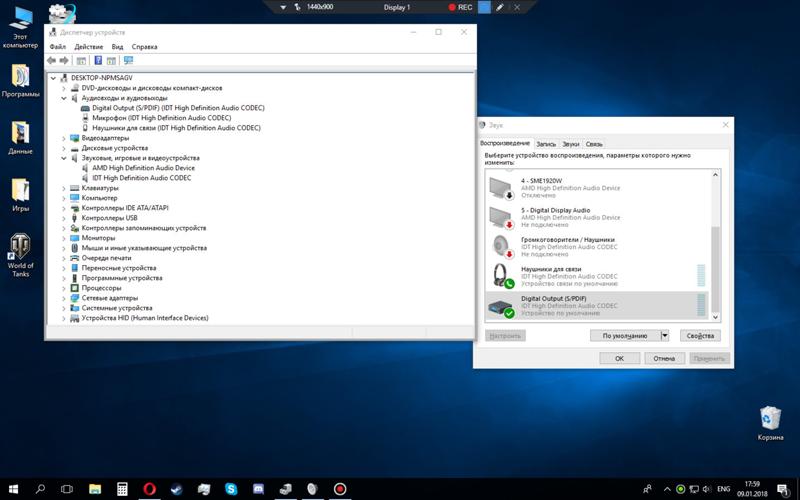
Task: Open Opera browser from the taskbar
Action: click(x=149, y=489)
